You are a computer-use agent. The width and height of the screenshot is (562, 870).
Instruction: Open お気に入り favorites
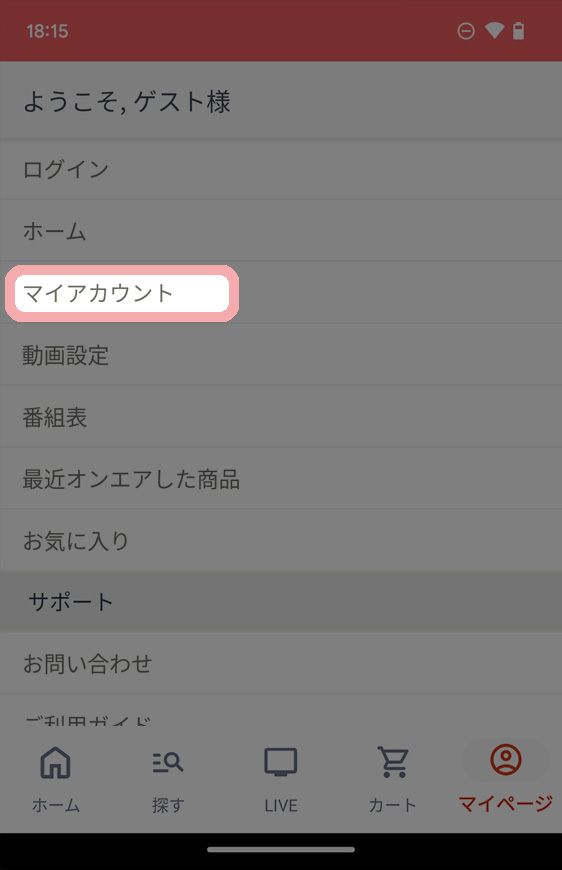coord(281,540)
